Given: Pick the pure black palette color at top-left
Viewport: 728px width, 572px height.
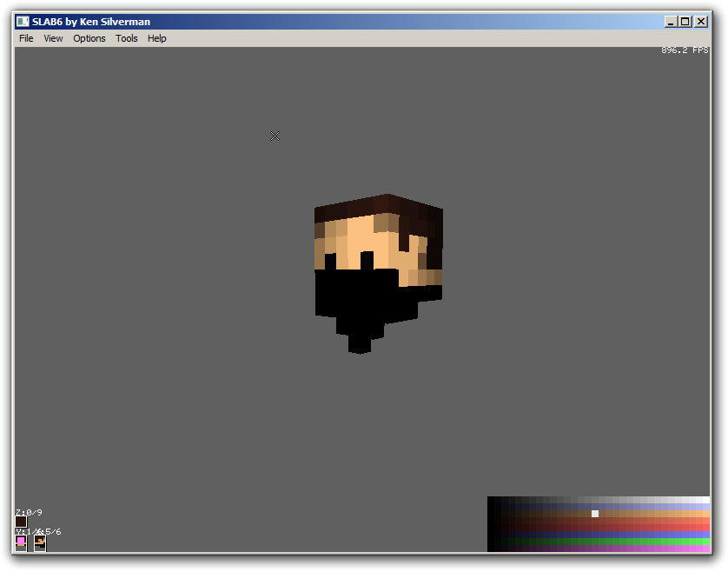Looking at the screenshot, I should point(491,500).
